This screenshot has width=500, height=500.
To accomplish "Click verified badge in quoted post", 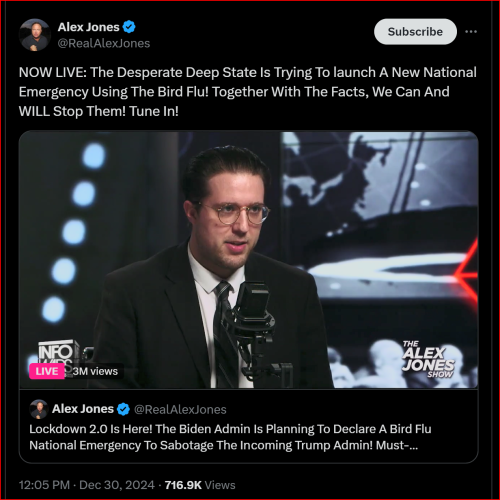I will [x=123, y=409].
